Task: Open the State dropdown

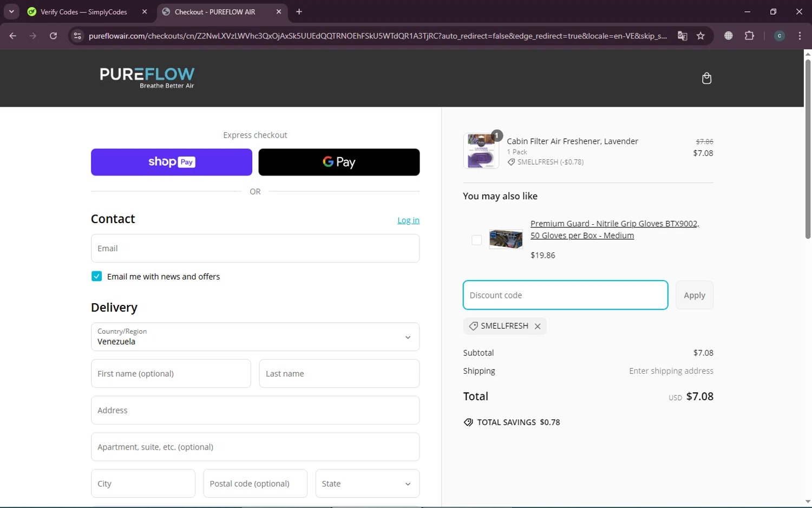Action: 368,484
